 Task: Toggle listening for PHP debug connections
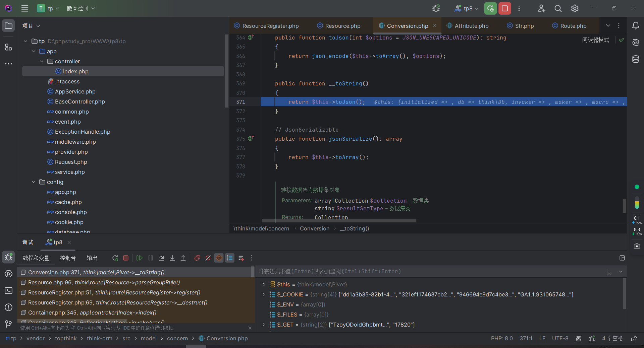coord(436,8)
